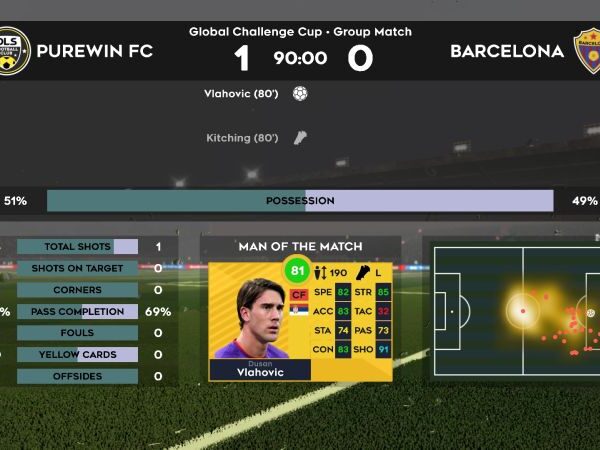600x450 pixels.
Task: Click the preferred foot boot icon
Action: click(362, 273)
